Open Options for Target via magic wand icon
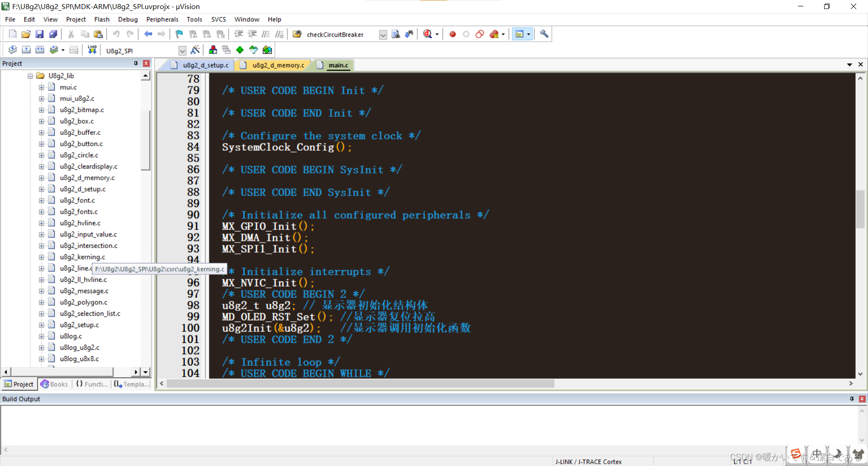 click(x=195, y=50)
